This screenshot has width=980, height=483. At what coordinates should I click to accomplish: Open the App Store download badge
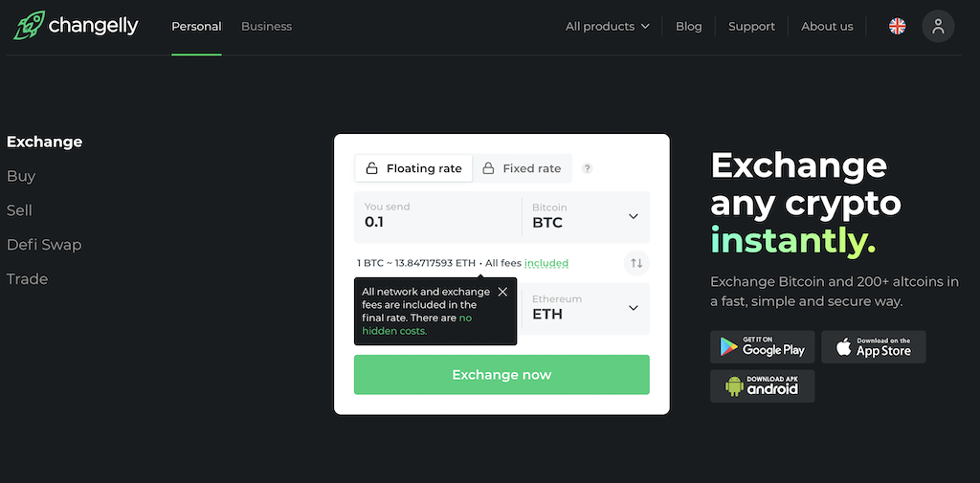tap(873, 347)
